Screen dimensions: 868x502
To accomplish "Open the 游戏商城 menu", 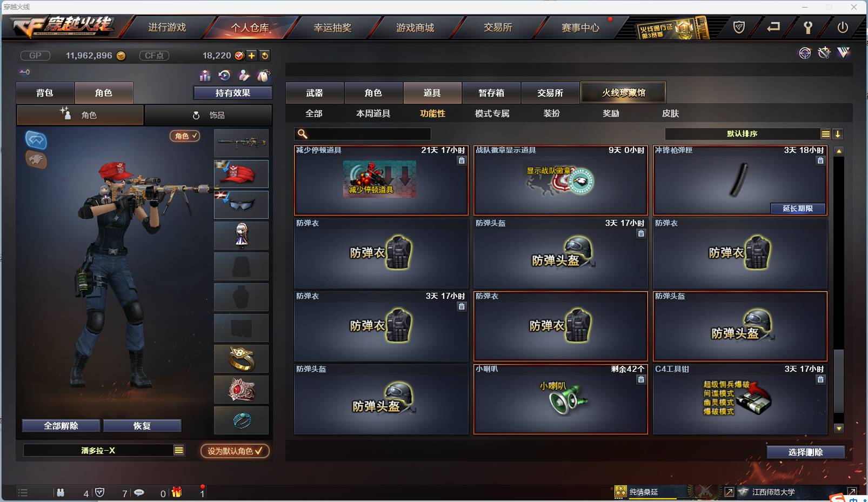I will (x=415, y=28).
